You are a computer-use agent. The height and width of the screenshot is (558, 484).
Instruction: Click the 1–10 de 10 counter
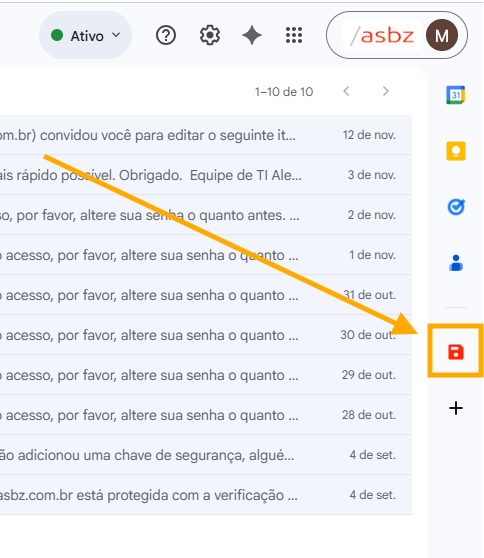tap(284, 92)
